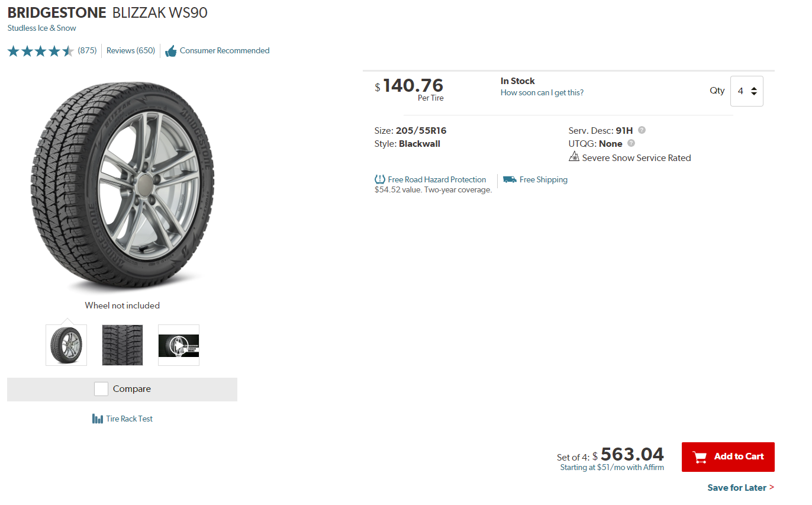Open the Qty quantity dropdown
Viewport: 812px width, 505px height.
pyautogui.click(x=746, y=91)
